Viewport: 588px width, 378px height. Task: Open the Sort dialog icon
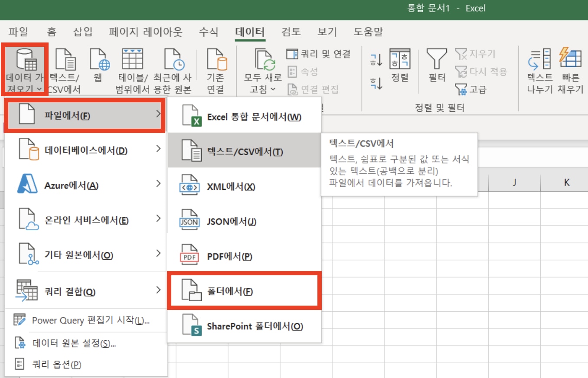[400, 67]
